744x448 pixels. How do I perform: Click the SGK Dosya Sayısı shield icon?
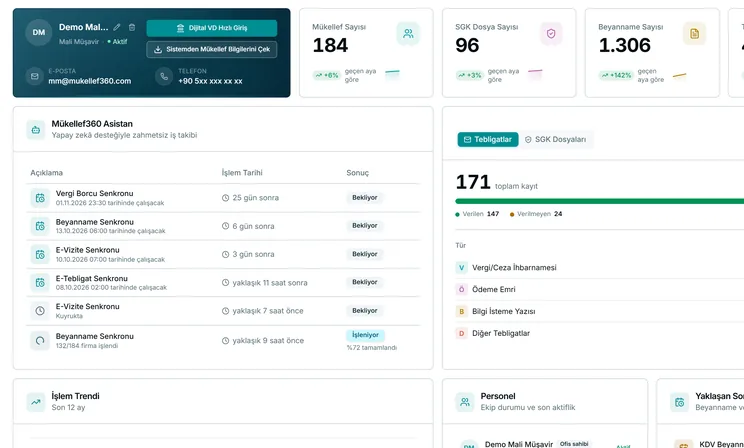[x=551, y=34]
